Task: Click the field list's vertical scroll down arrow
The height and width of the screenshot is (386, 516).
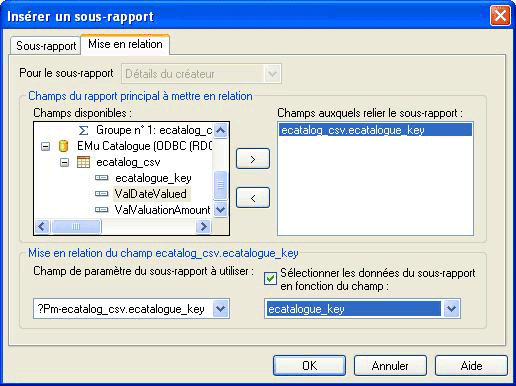Action: coord(220,210)
